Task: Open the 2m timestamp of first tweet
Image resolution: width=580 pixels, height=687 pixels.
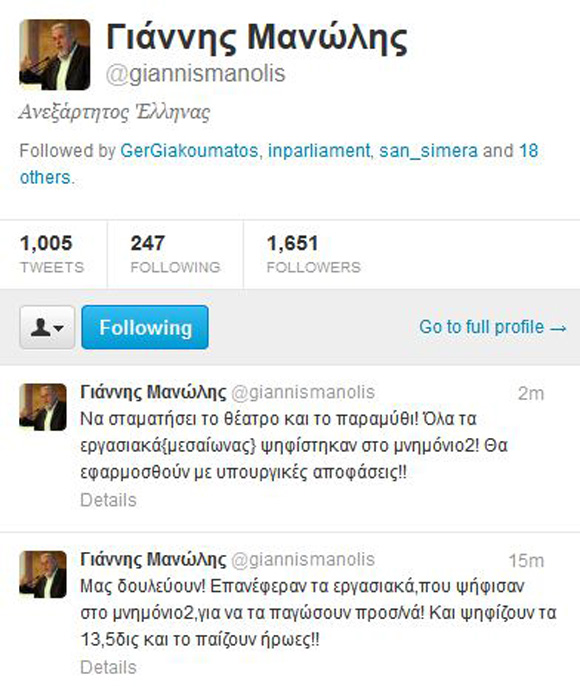Action: [531, 393]
